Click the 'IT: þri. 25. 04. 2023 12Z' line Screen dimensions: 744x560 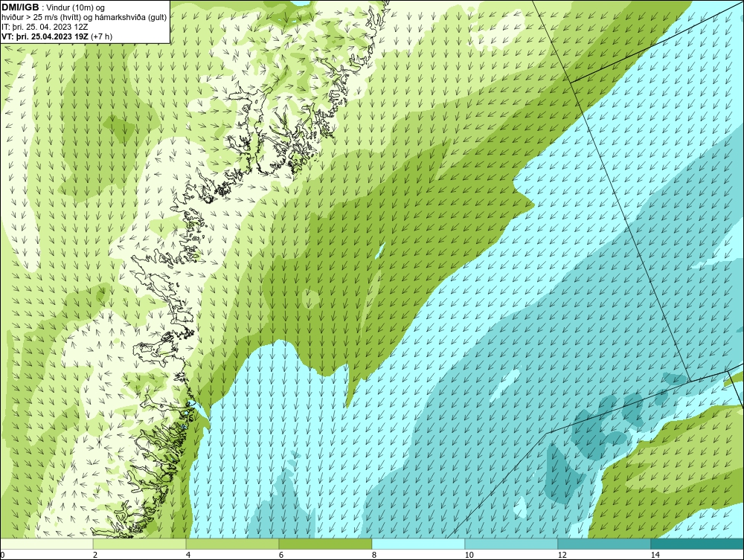click(x=45, y=27)
